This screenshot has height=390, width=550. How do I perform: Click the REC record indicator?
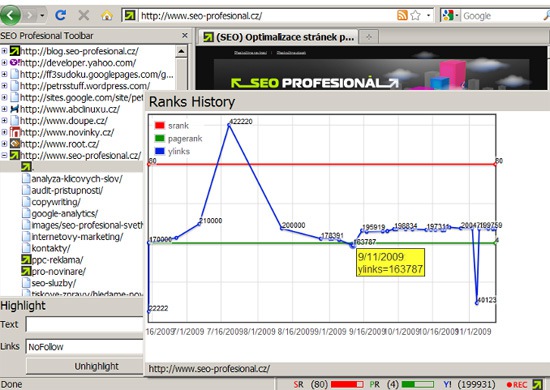[517, 385]
